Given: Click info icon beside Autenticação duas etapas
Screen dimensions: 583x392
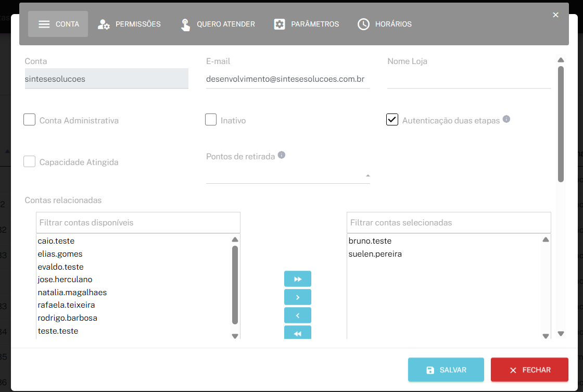Looking at the screenshot, I should [x=506, y=119].
